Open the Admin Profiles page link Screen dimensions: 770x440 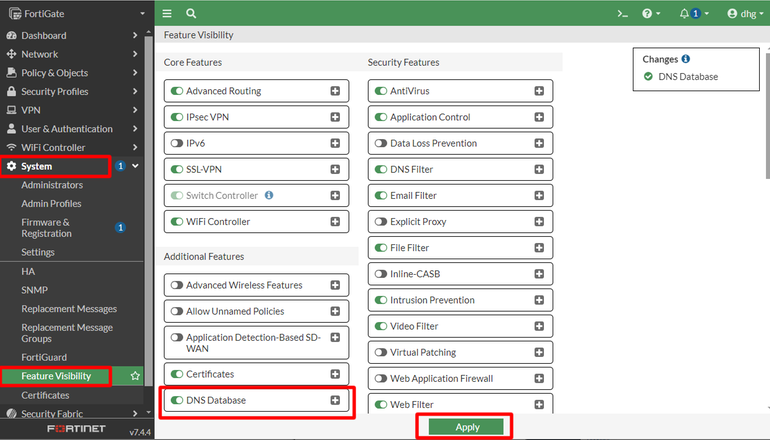click(51, 203)
